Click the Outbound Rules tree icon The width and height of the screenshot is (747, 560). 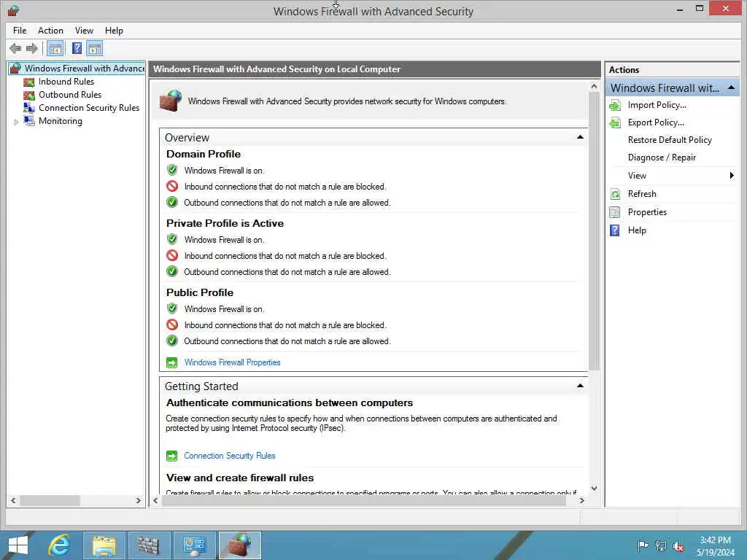point(29,95)
